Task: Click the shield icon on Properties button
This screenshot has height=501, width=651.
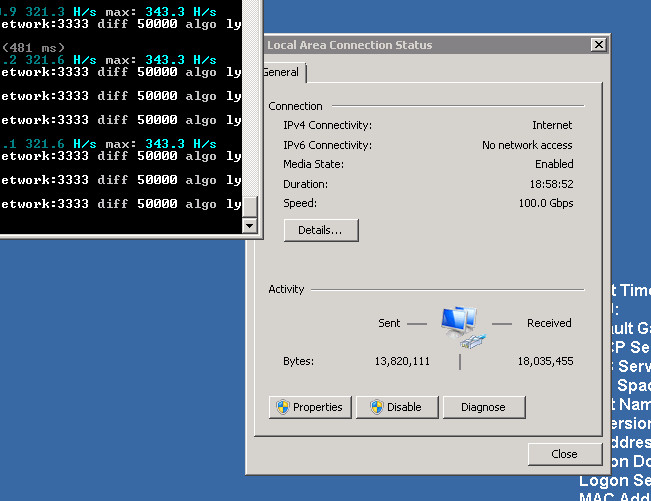Action: pos(283,407)
